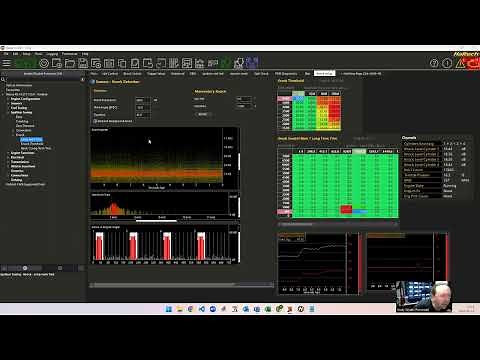Click the Threshold (PSI) input field
Image resolution: width=480 pixels, height=360 pixels.
coord(143,108)
